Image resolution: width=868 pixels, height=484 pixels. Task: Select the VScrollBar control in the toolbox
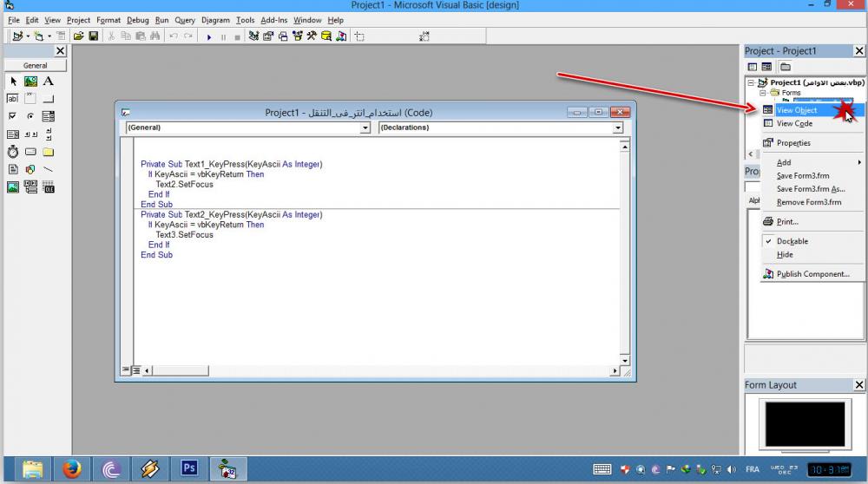coord(48,134)
